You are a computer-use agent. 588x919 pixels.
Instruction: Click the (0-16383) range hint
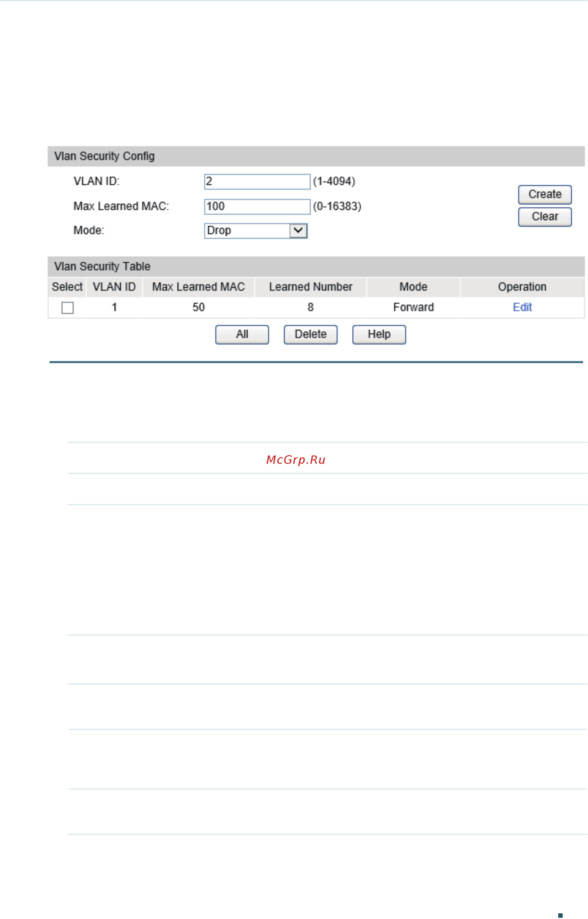tap(337, 207)
